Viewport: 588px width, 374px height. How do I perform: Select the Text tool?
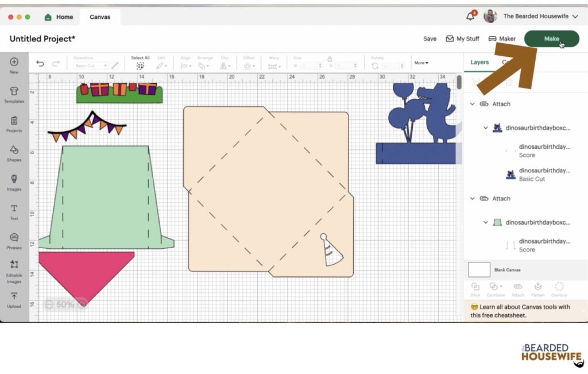(x=14, y=209)
